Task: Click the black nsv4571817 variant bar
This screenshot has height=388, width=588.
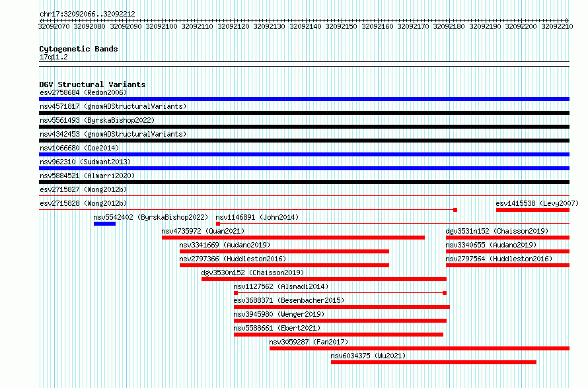Action: (304, 113)
